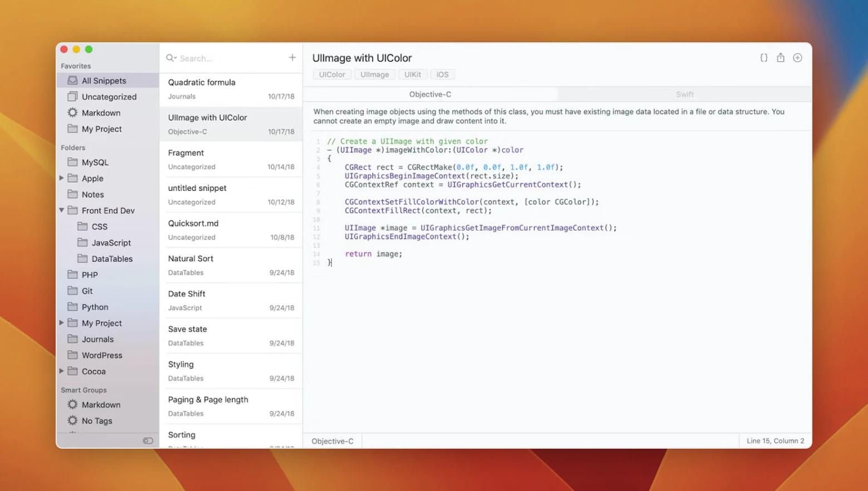Expand the My Project folder under Folders
Image resolution: width=868 pixels, height=491 pixels.
click(62, 323)
